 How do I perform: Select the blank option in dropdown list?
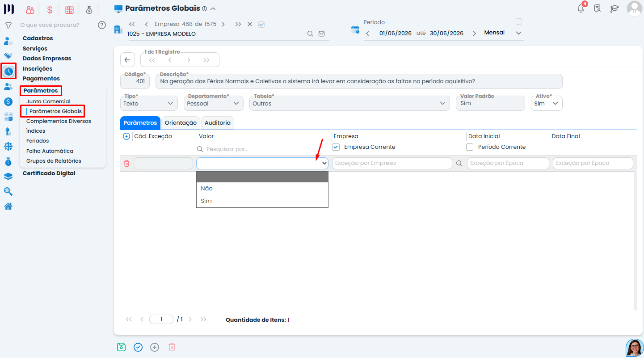tap(262, 177)
